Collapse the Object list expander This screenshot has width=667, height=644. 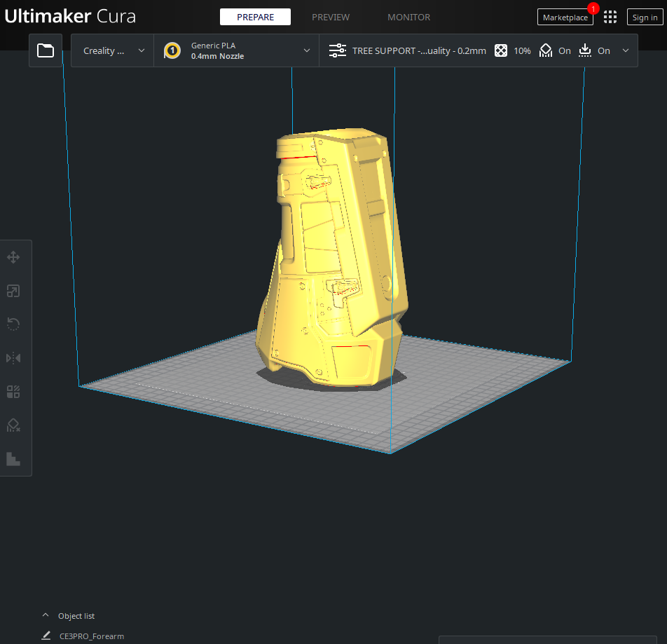[46, 615]
